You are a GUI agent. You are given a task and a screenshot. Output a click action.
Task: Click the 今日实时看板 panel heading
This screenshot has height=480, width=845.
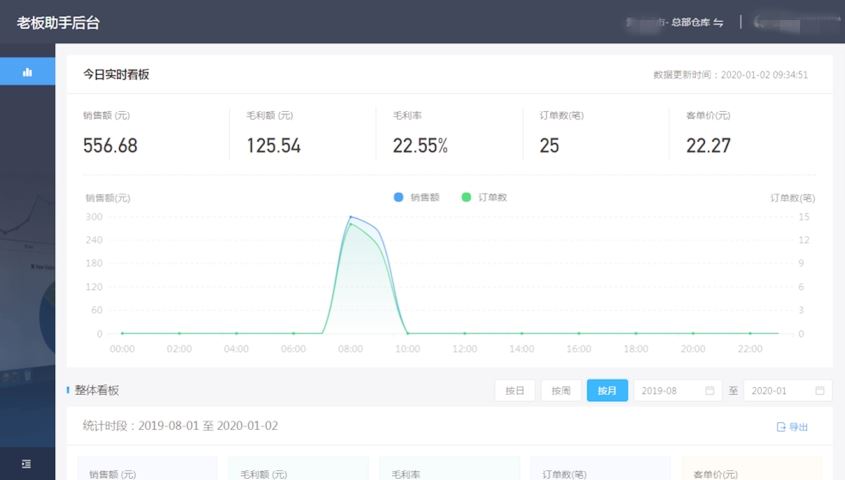(x=116, y=74)
